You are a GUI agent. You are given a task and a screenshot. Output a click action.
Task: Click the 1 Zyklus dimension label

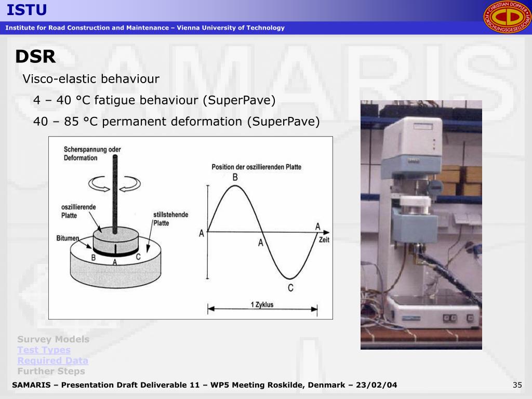point(262,304)
